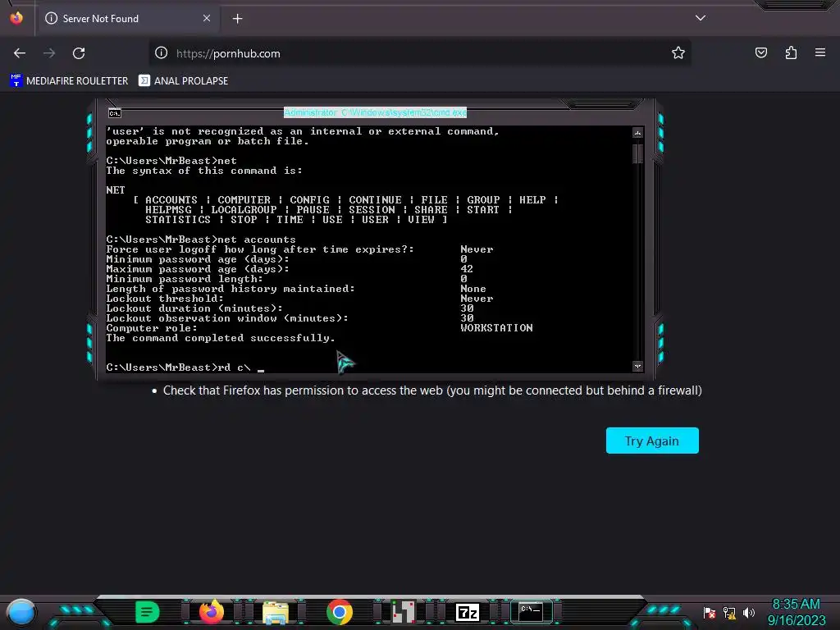Screen dimensions: 840x630
Task: Open the Extensions puzzle icon
Action: coord(792,52)
